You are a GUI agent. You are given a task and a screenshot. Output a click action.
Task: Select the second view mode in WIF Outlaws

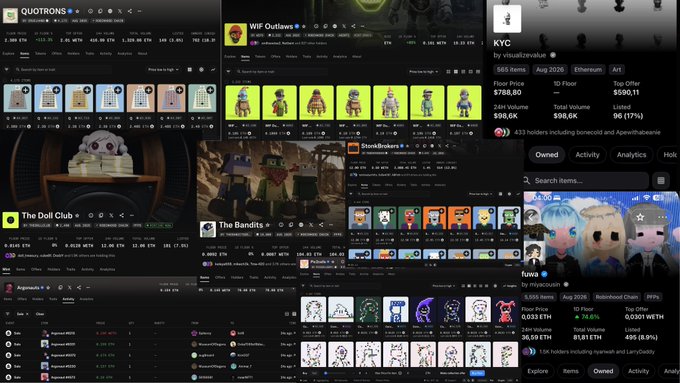tap(456, 72)
